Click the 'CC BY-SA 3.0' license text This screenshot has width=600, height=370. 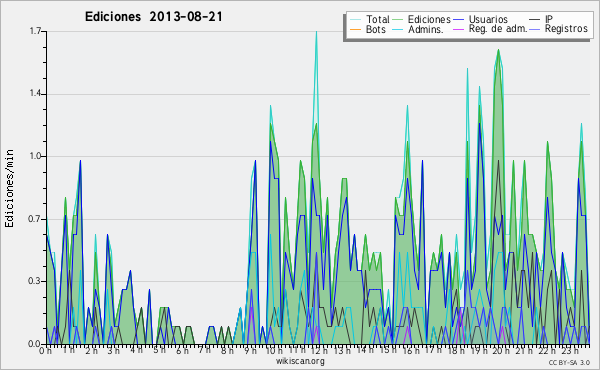coord(569,362)
